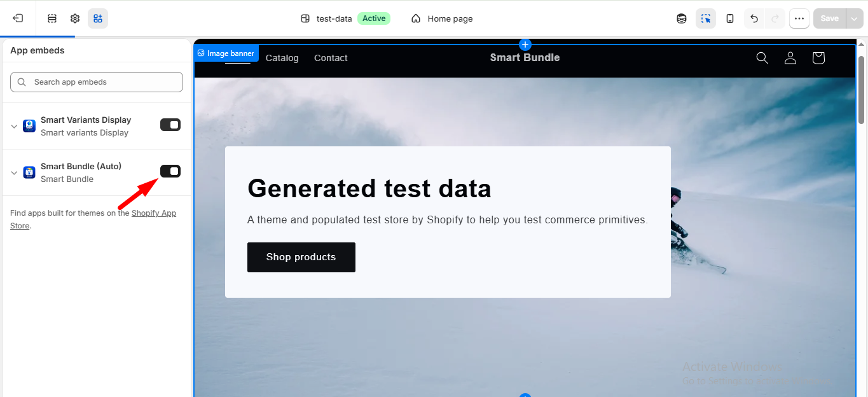
Task: Click the home icon beside Home page
Action: click(416, 18)
